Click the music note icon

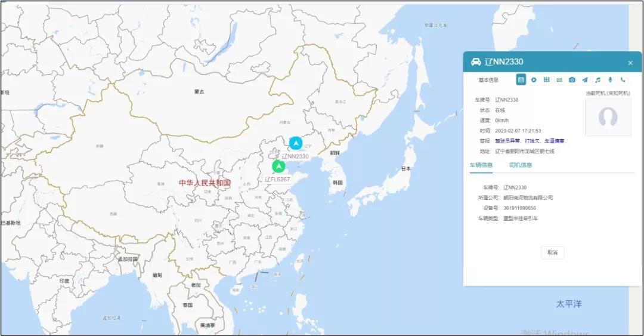597,79
